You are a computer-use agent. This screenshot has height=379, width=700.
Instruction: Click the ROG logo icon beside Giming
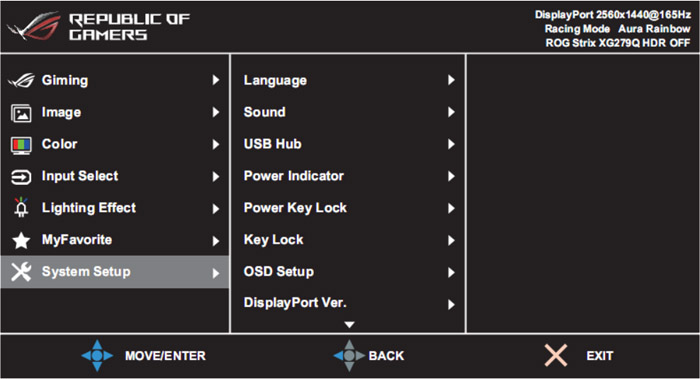pyautogui.click(x=21, y=81)
